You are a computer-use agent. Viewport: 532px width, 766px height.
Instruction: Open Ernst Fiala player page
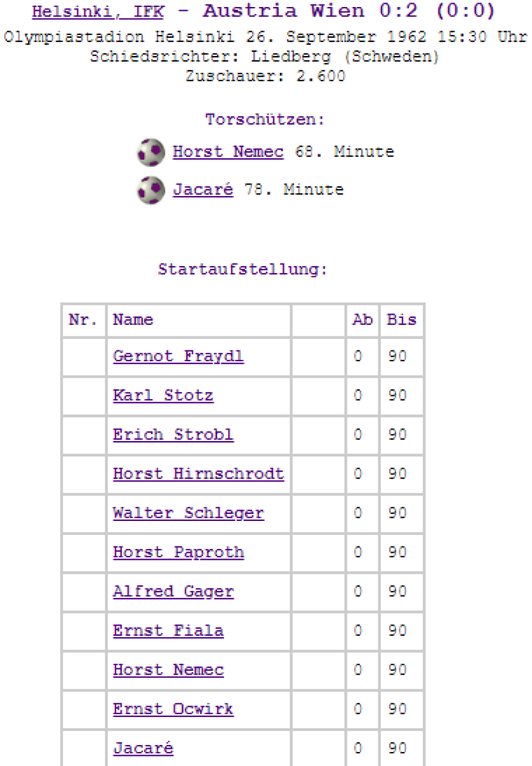point(168,631)
